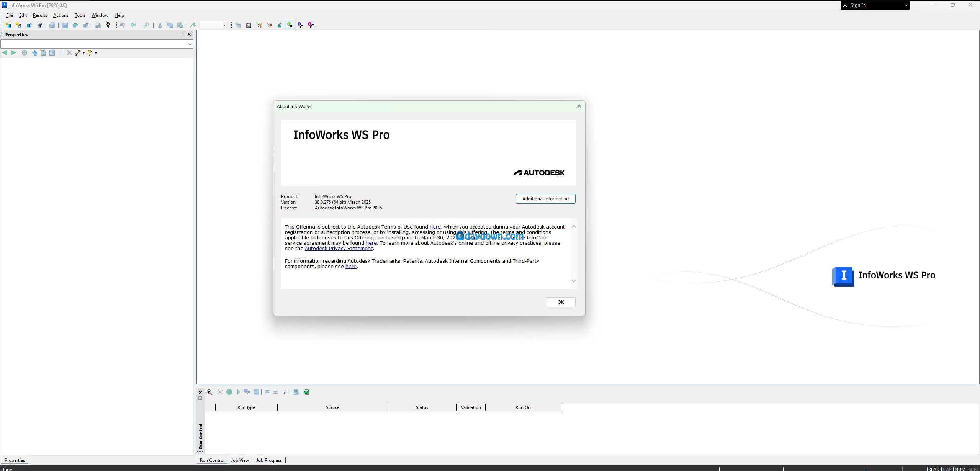Viewport: 980px width, 471px height.
Task: Open the main toolbar empty combo dropdown
Action: 224,25
